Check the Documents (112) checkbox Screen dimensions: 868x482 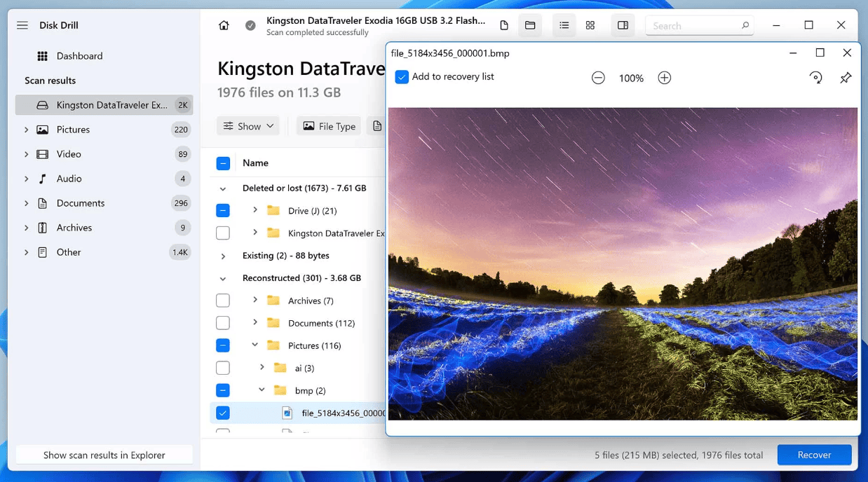pyautogui.click(x=223, y=323)
